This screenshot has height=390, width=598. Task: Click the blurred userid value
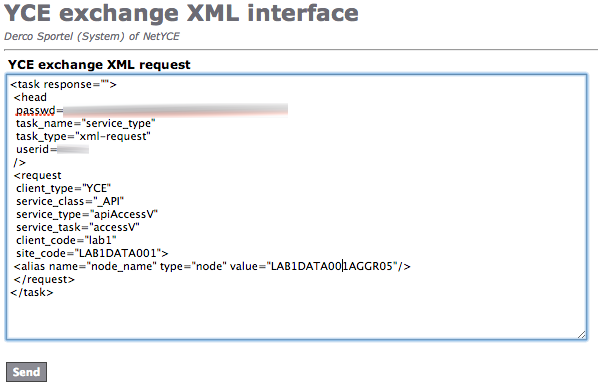coord(73,149)
